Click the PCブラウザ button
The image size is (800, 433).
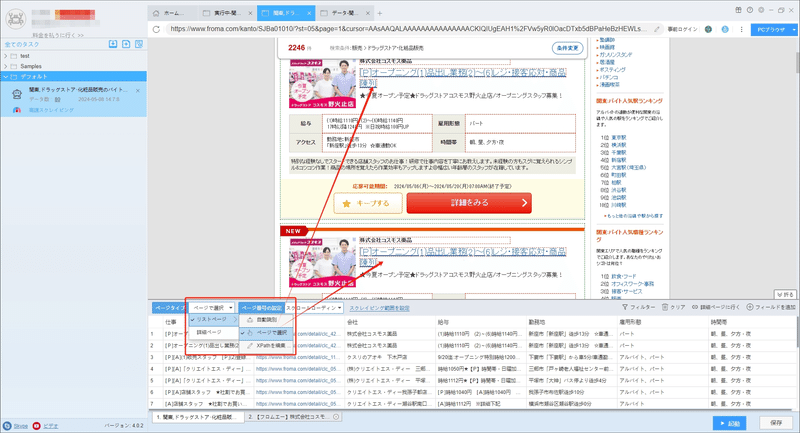(770, 30)
